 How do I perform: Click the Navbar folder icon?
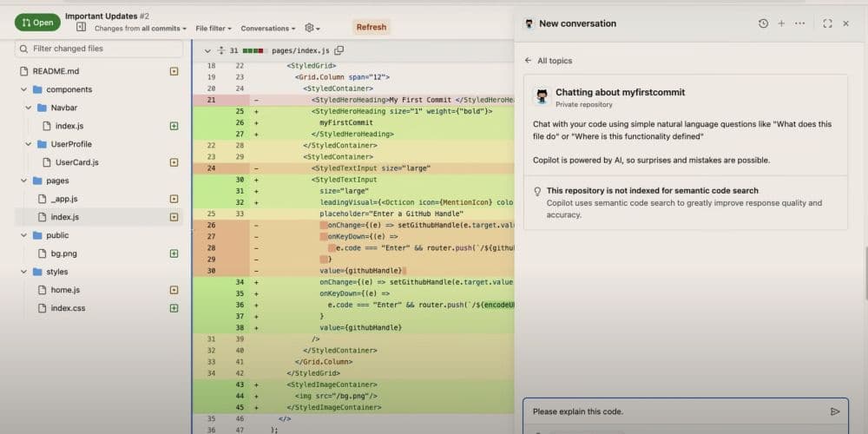coord(42,108)
